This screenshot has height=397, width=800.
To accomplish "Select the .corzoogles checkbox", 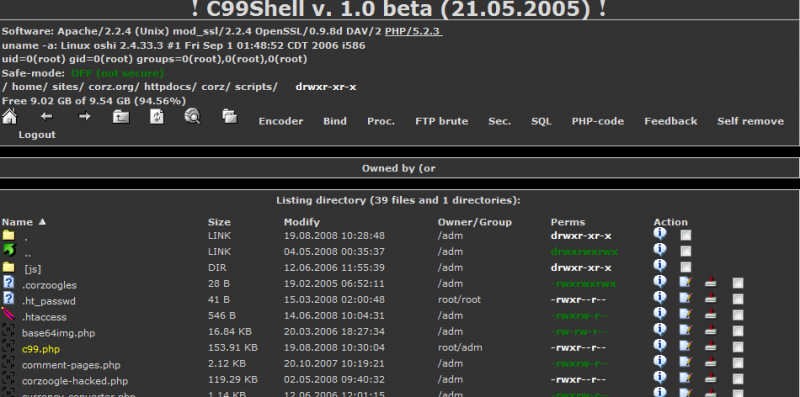I will (738, 283).
